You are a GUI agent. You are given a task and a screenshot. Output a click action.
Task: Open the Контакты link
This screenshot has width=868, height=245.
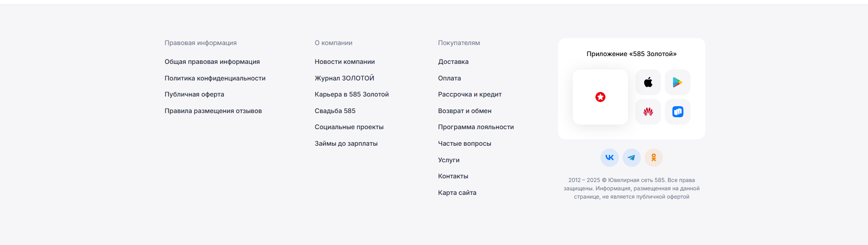(453, 176)
